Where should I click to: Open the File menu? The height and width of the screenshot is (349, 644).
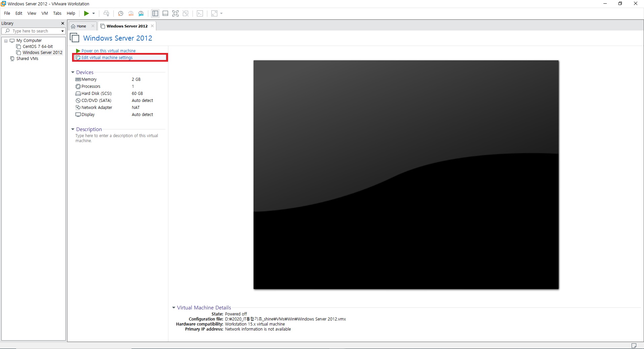(7, 13)
